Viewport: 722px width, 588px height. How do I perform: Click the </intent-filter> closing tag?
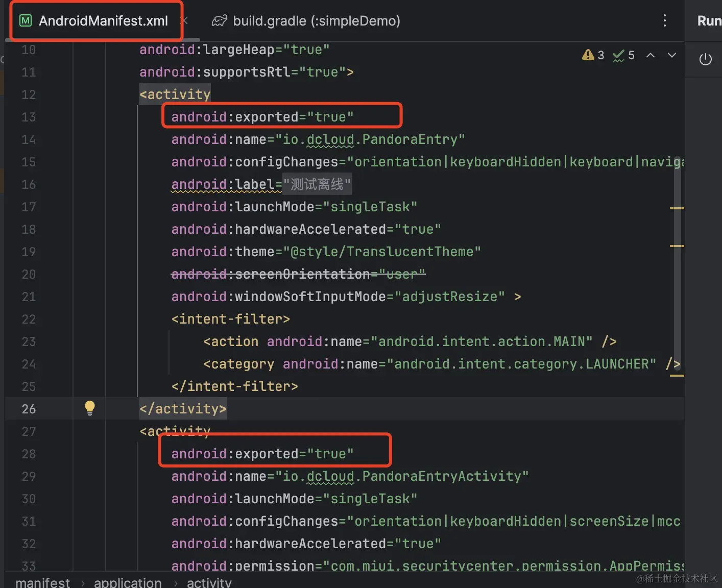pos(234,386)
